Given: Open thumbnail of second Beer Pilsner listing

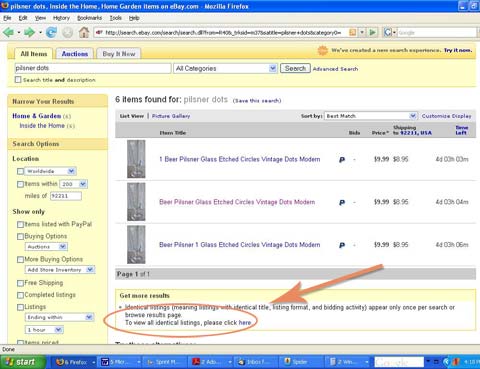Looking at the screenshot, I should click(x=136, y=202).
